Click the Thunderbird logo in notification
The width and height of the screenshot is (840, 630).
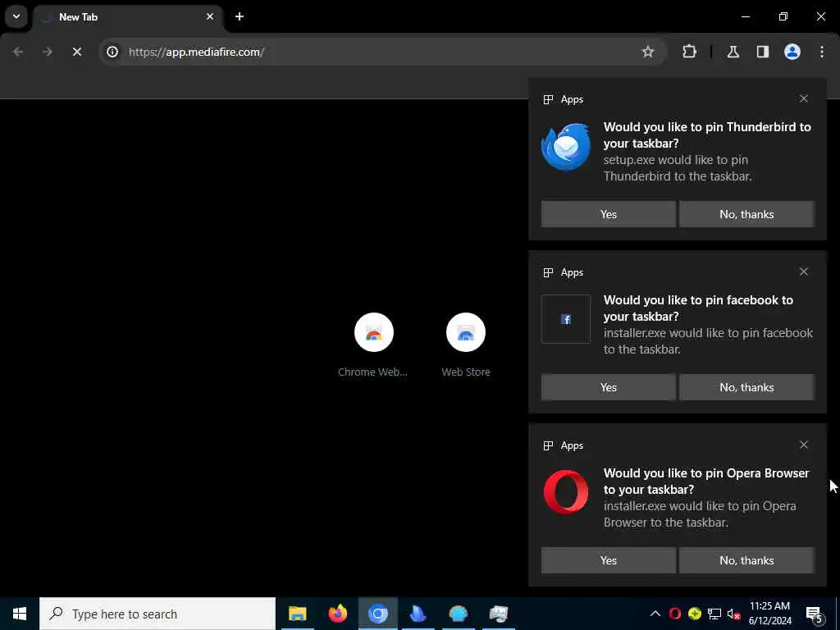tap(566, 146)
